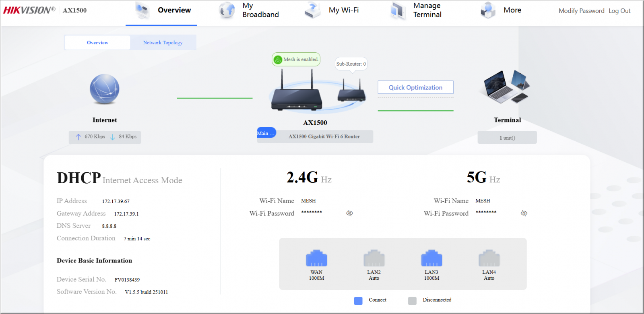Click the LAN3 1000M port icon

pyautogui.click(x=431, y=258)
